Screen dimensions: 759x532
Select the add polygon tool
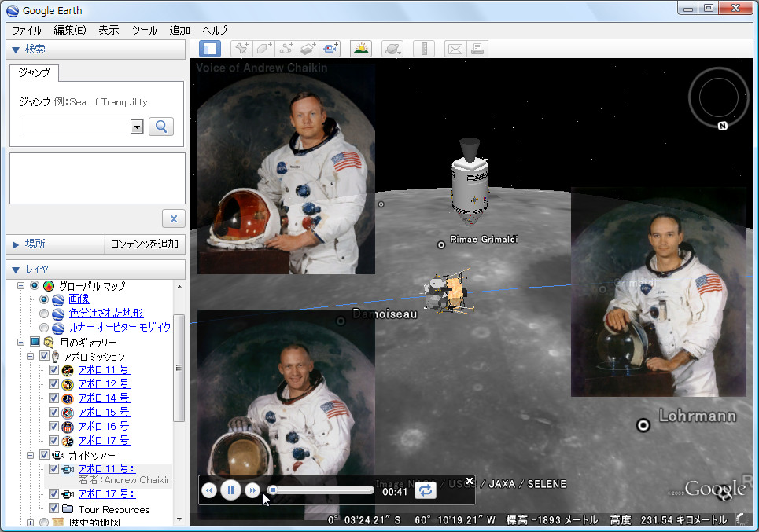[x=263, y=49]
